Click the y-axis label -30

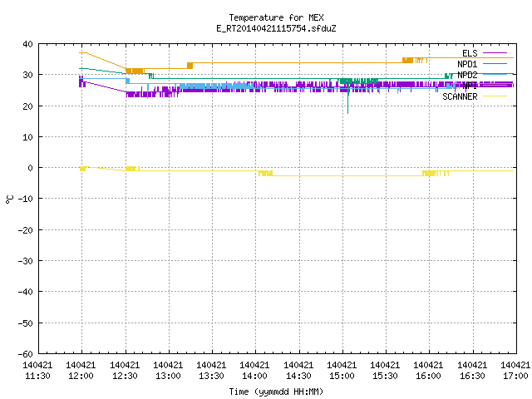pos(25,261)
